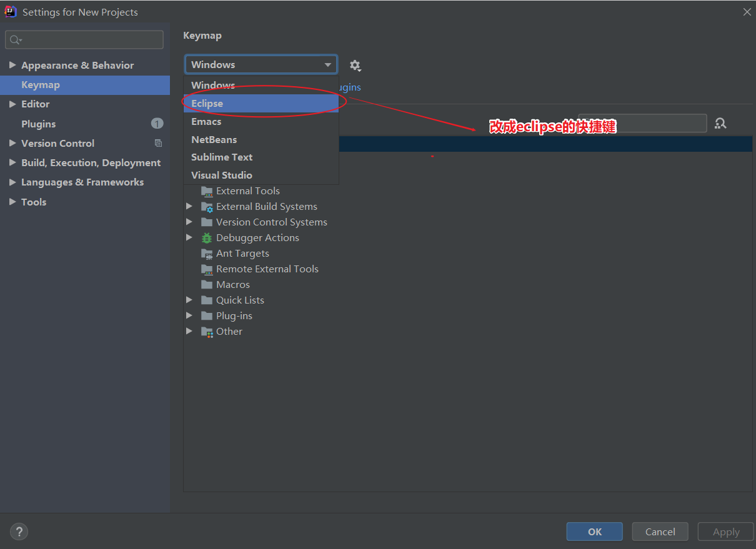Open help with the question mark button
This screenshot has width=756, height=549.
(19, 532)
